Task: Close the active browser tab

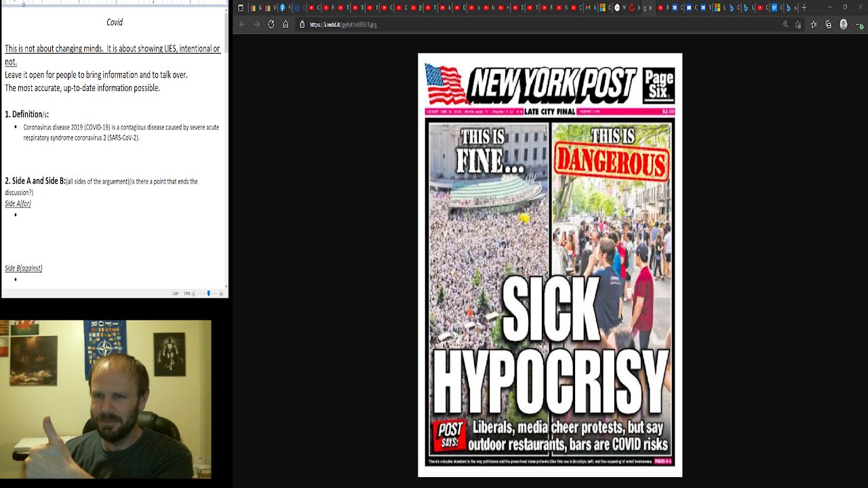Action: tap(650, 7)
